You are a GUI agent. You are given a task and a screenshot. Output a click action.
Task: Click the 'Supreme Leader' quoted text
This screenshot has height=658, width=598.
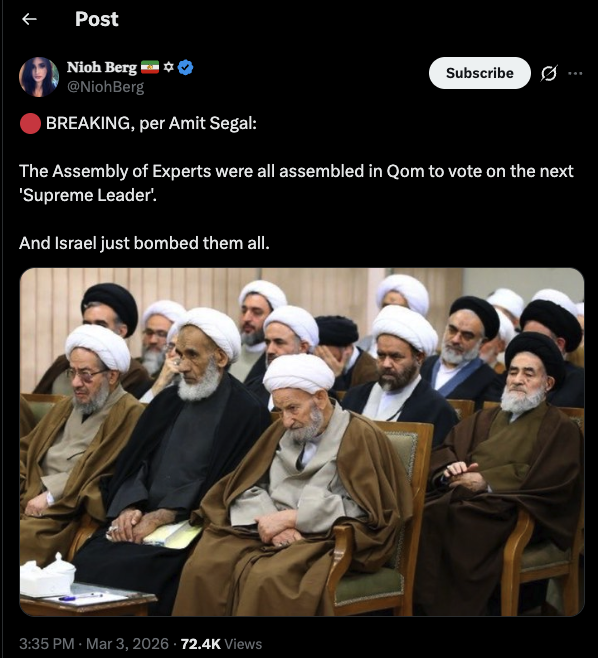(88, 195)
